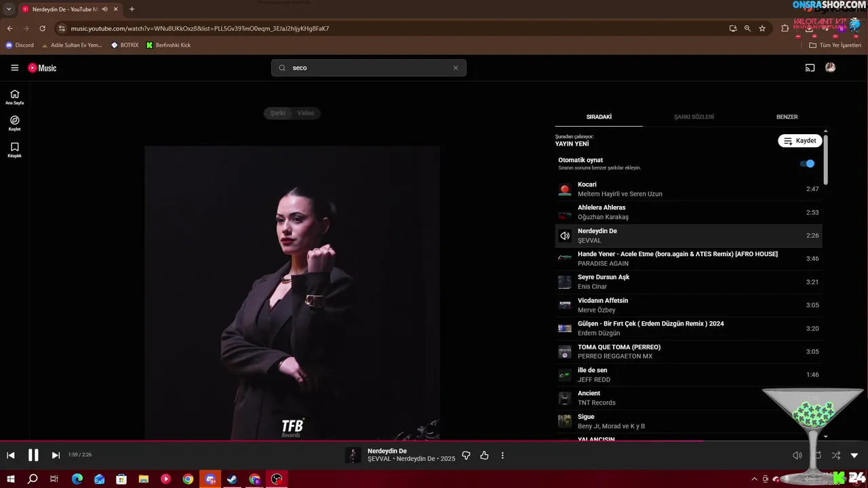Like the song Nerdeydin De
The height and width of the screenshot is (488, 868).
click(x=484, y=455)
